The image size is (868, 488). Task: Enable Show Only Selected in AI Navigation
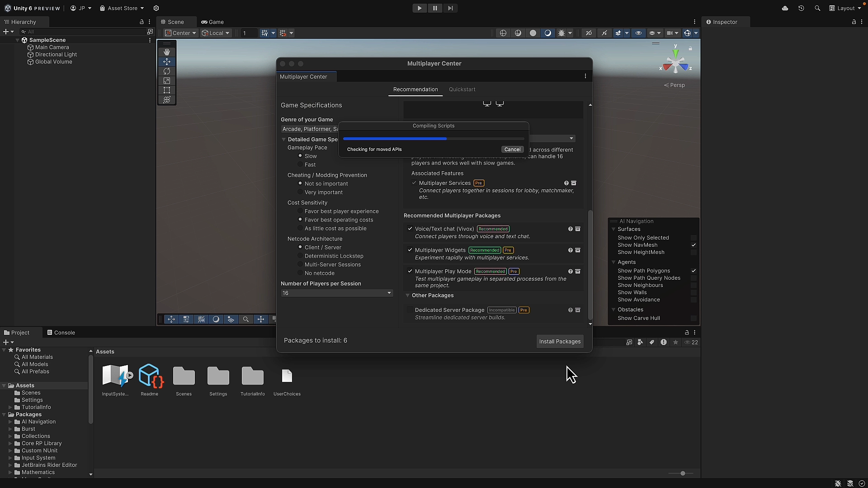click(x=693, y=238)
